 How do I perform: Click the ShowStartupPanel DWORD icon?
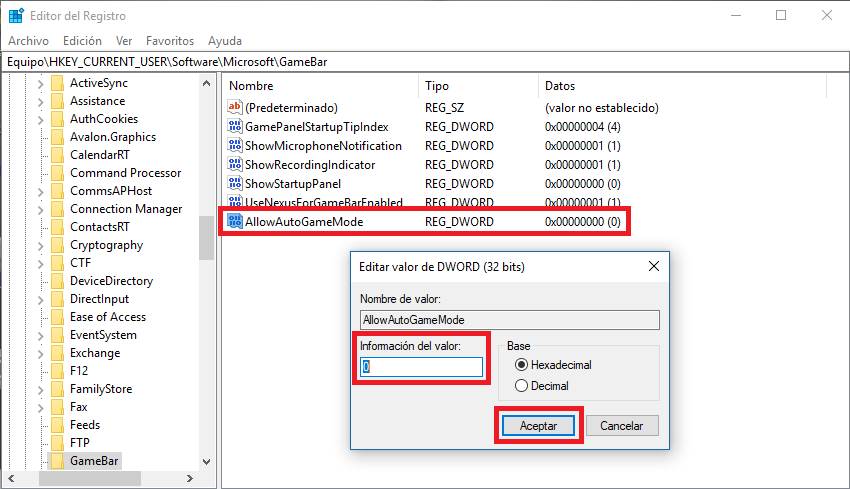click(x=235, y=183)
